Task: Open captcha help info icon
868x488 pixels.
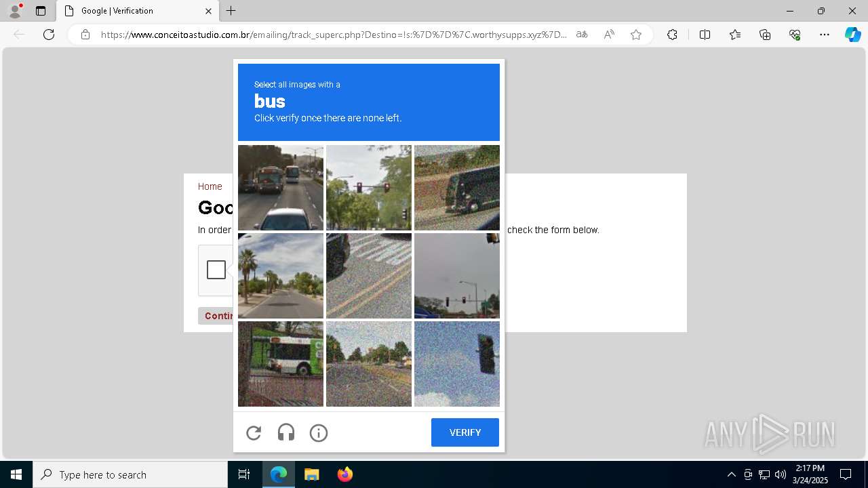Action: click(319, 432)
